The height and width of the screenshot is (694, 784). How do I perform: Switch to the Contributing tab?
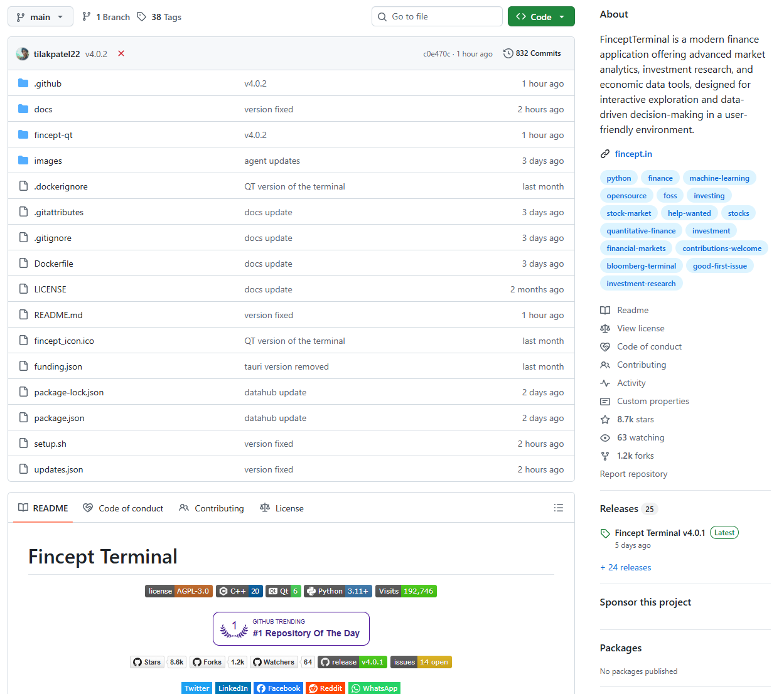[x=212, y=508]
